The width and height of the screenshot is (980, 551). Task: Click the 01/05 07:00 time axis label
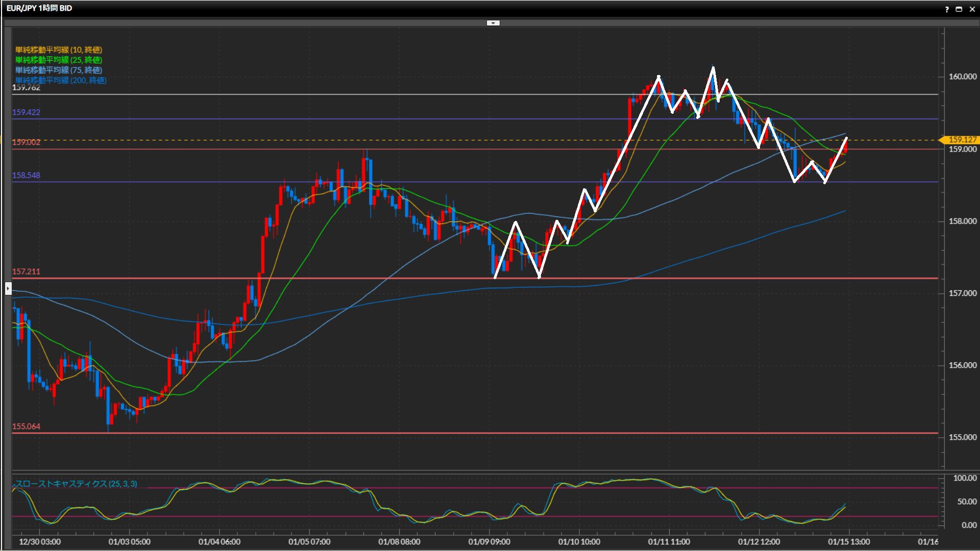pos(309,542)
